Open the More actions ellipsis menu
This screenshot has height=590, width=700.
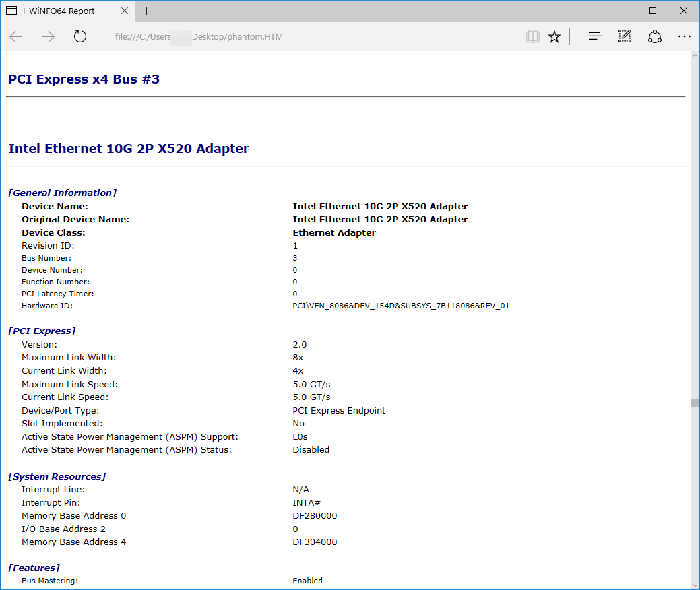click(x=684, y=36)
